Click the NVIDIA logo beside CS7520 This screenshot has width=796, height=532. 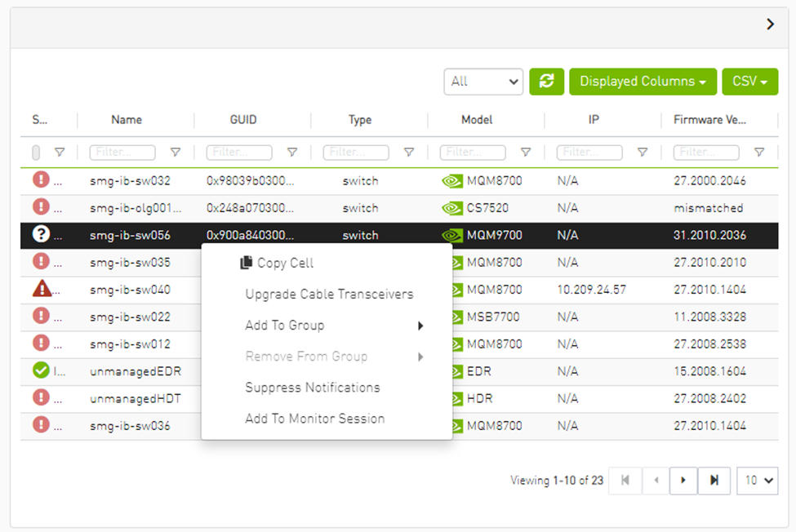[452, 208]
